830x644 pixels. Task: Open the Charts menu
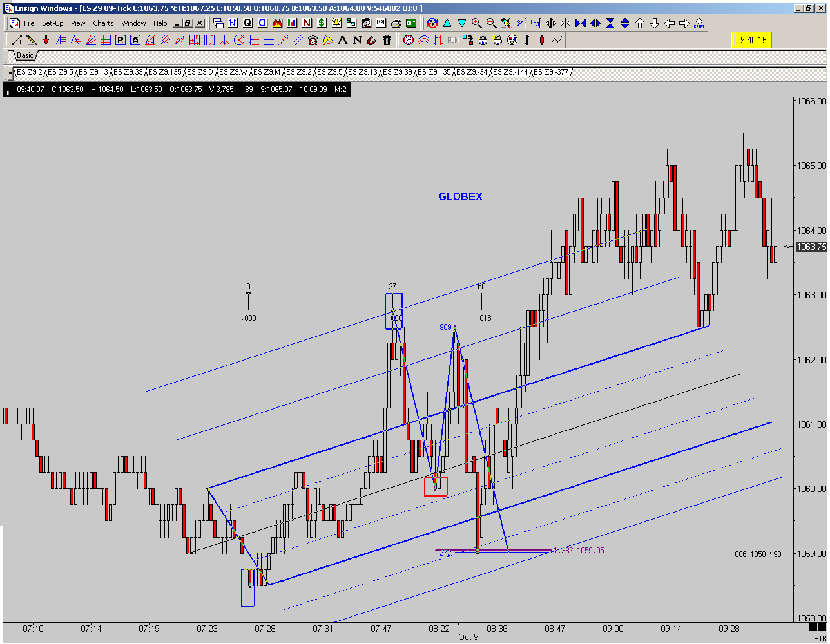(x=103, y=23)
